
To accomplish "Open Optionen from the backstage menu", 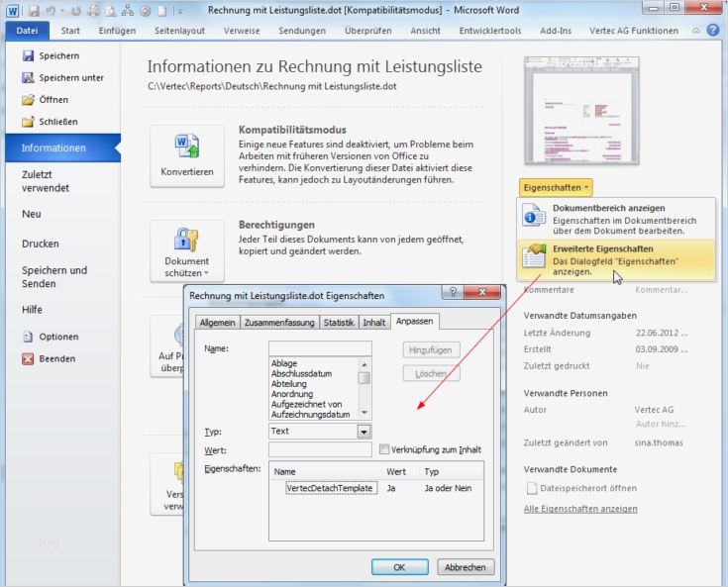I will [51, 337].
